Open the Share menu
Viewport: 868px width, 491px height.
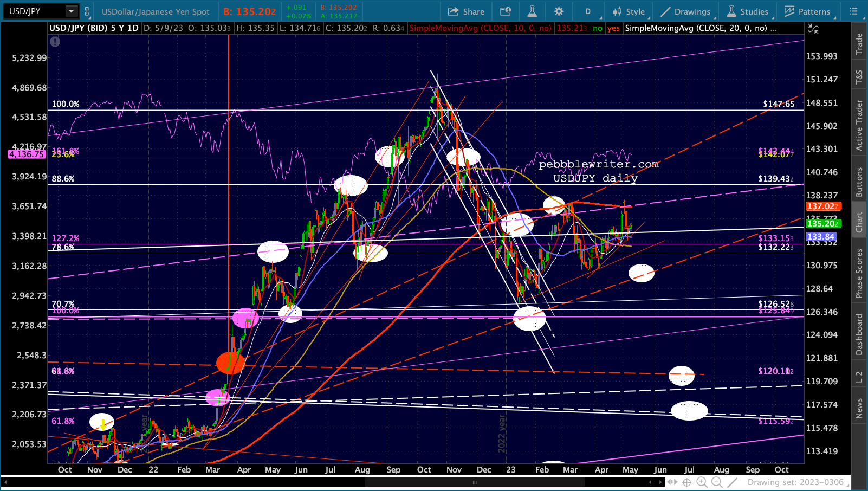tap(466, 11)
